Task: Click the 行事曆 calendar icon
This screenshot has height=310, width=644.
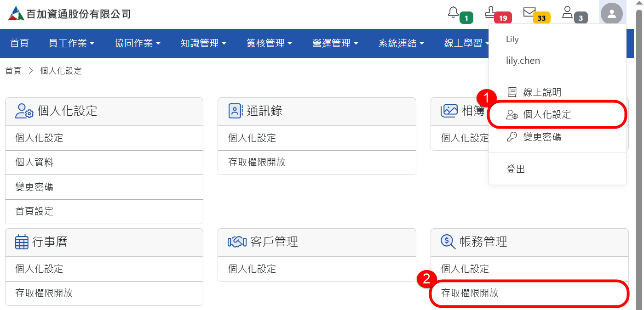Action: (x=22, y=242)
